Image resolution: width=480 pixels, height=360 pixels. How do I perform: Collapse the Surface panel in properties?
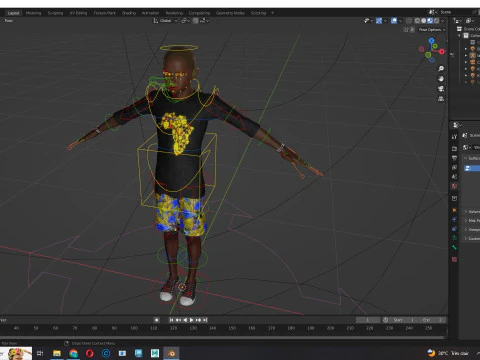point(466,158)
